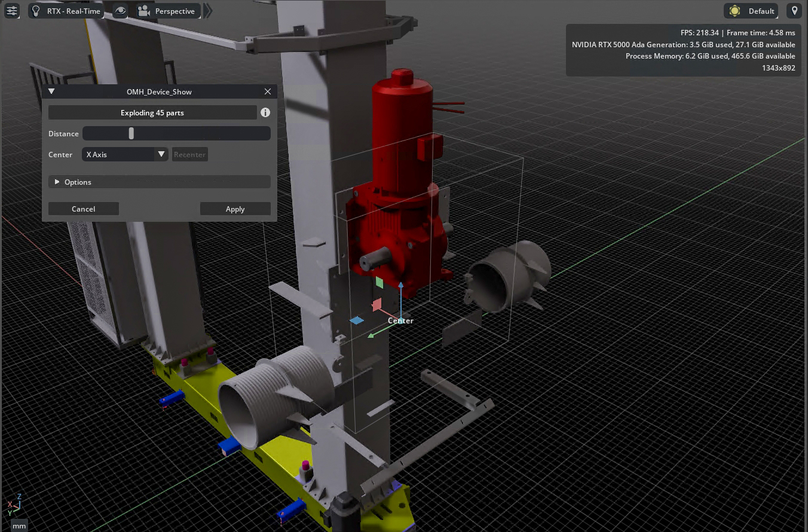Click the XYZ axis indicator in the corner
The height and width of the screenshot is (532, 808).
[15, 505]
